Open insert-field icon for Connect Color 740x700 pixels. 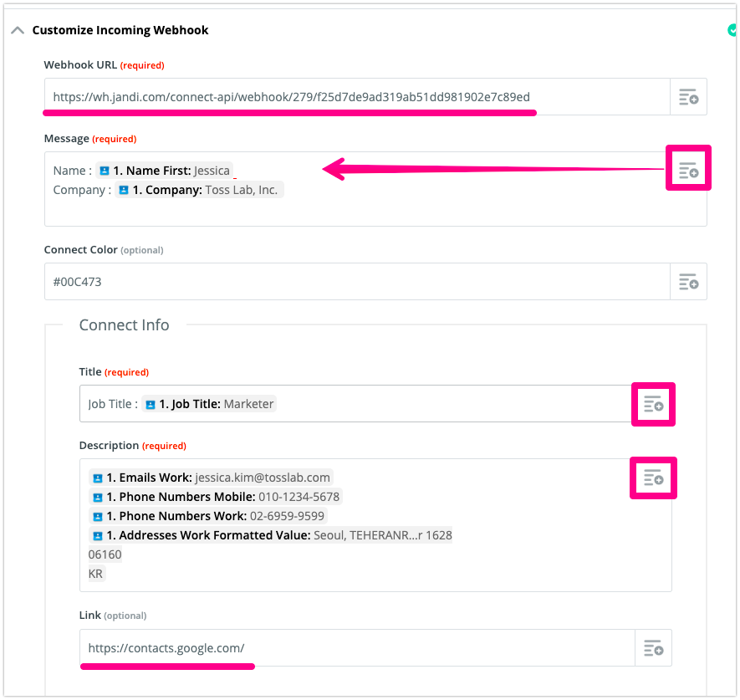pyautogui.click(x=688, y=282)
